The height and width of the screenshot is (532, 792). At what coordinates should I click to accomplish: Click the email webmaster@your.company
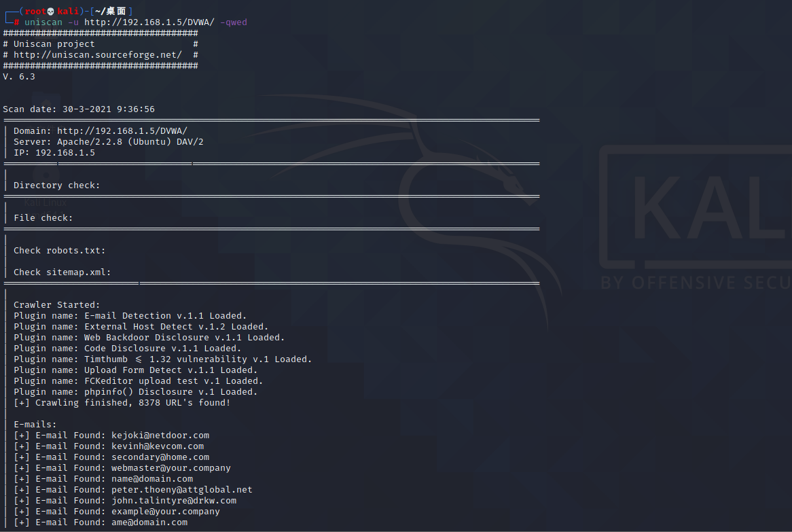[x=170, y=468]
